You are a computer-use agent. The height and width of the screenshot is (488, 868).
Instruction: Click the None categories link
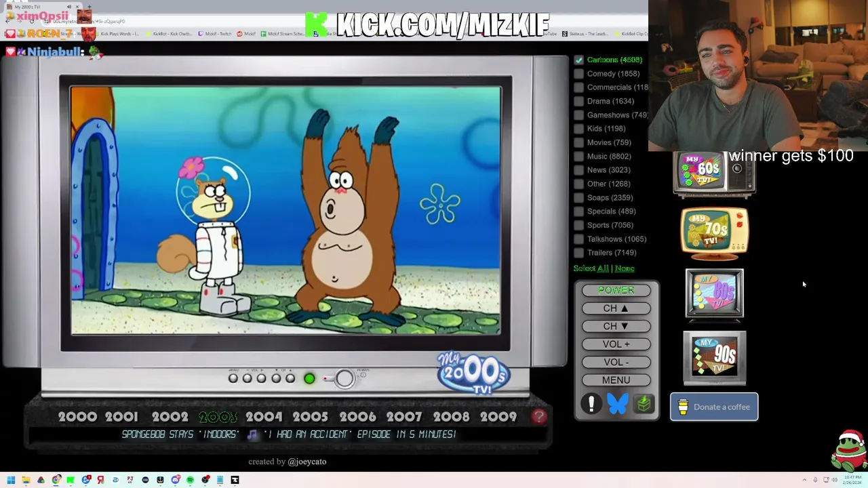[x=625, y=268]
